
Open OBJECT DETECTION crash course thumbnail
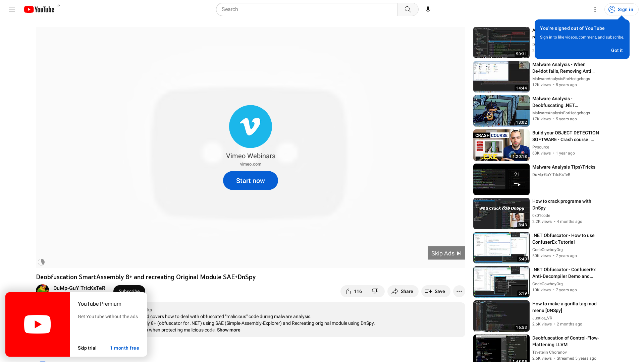501,145
